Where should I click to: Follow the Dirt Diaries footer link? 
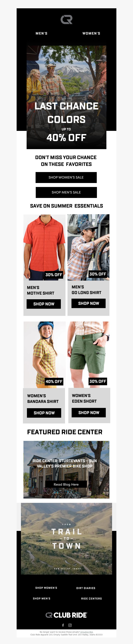[86, 588]
